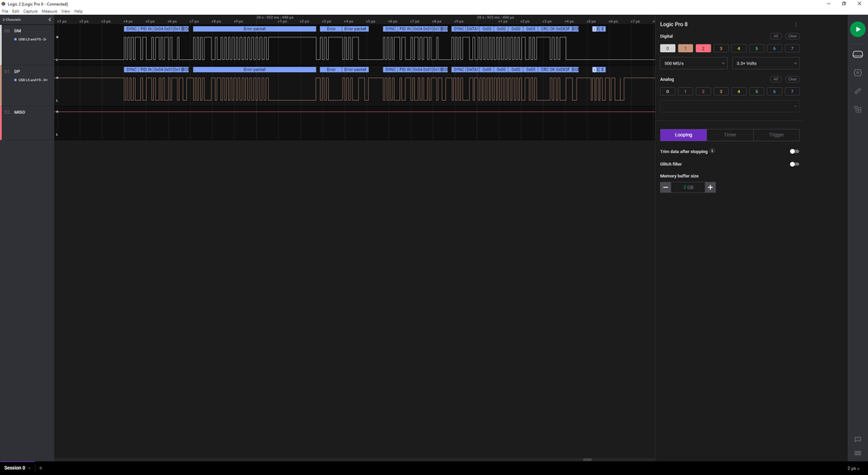The image size is (868, 475).
Task: Open the File menu
Action: coord(5,11)
